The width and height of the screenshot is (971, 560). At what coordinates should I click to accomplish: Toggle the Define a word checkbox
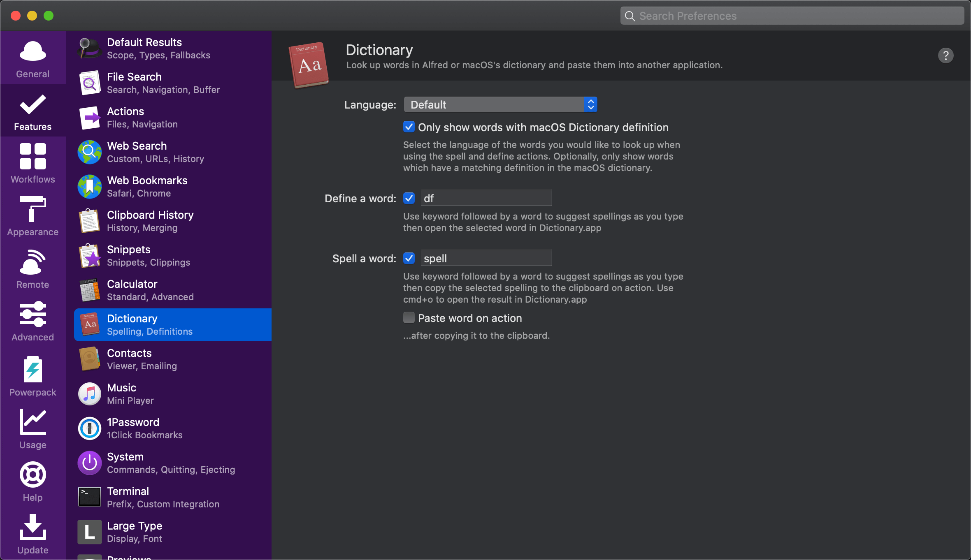click(409, 198)
